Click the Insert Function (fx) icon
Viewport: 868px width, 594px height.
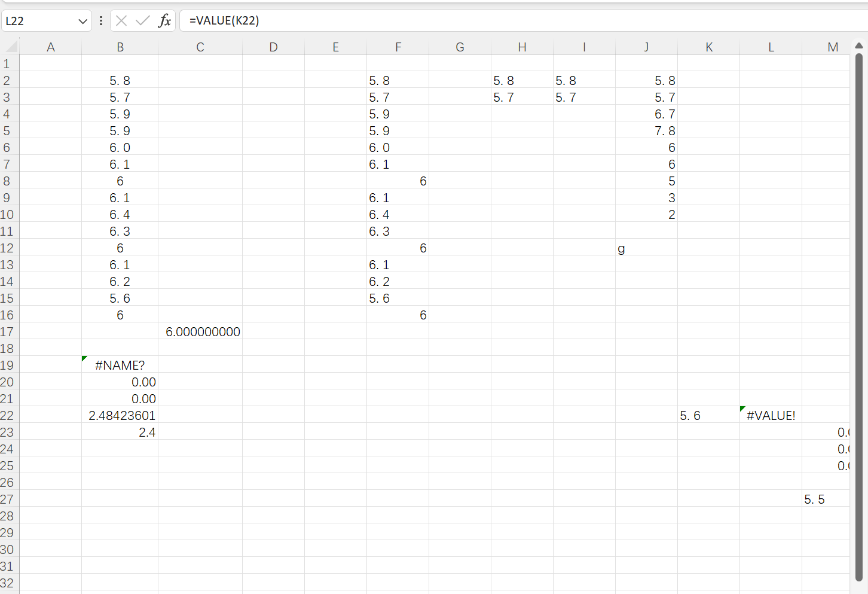point(164,20)
